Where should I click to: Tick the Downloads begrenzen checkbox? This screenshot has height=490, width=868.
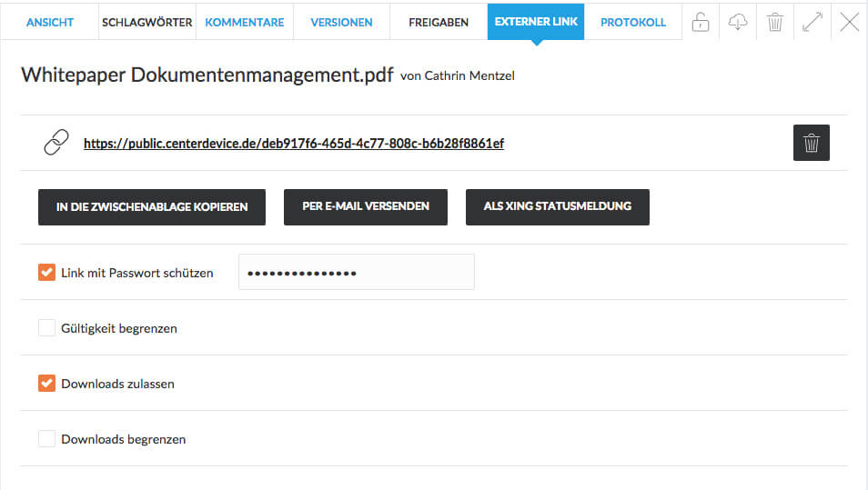(x=47, y=439)
